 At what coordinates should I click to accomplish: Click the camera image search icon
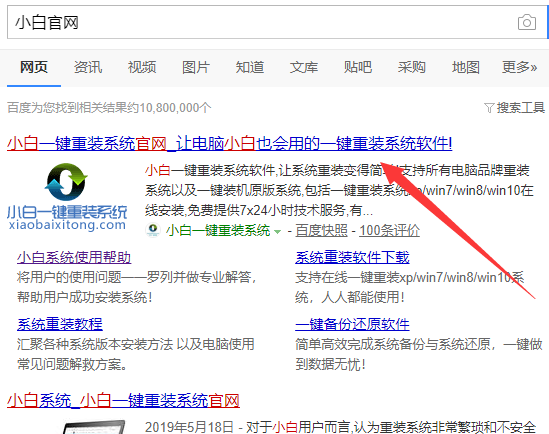527,22
